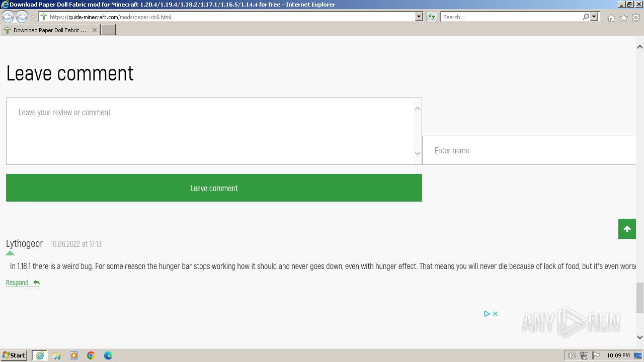Open the network tray icon

[584, 355]
